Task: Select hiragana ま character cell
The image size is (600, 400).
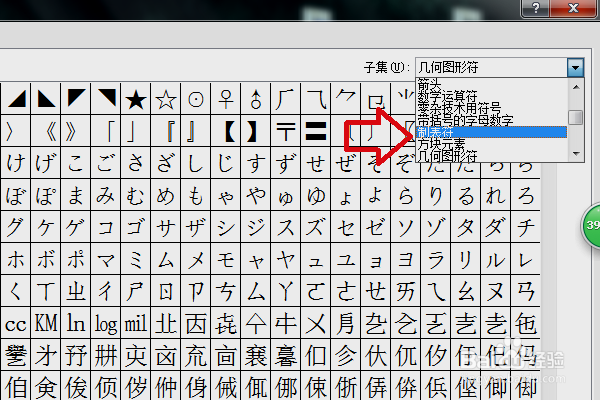Action: pos(76,196)
